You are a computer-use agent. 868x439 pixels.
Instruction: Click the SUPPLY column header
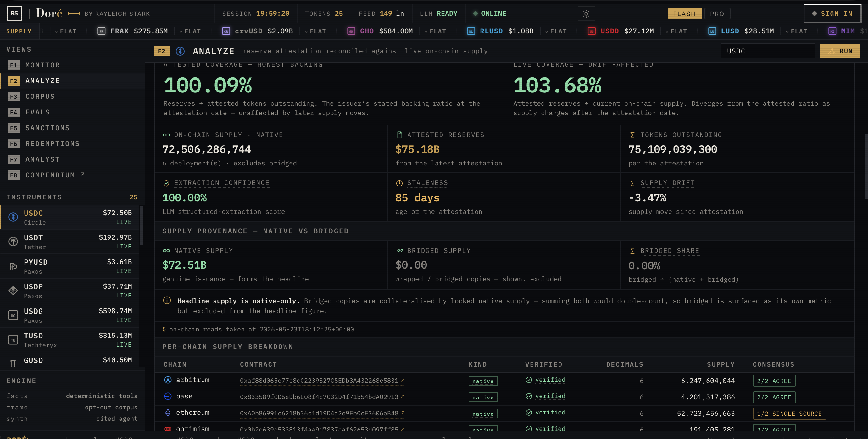coord(721,364)
